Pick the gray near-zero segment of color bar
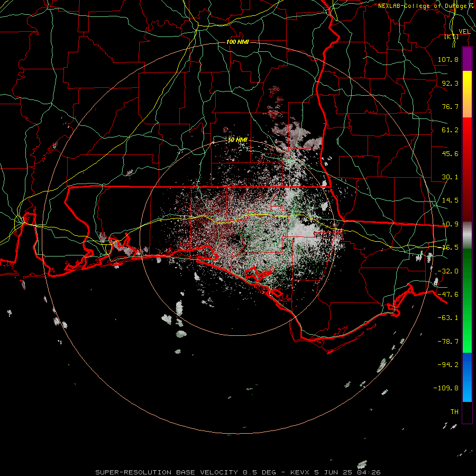 point(467,235)
